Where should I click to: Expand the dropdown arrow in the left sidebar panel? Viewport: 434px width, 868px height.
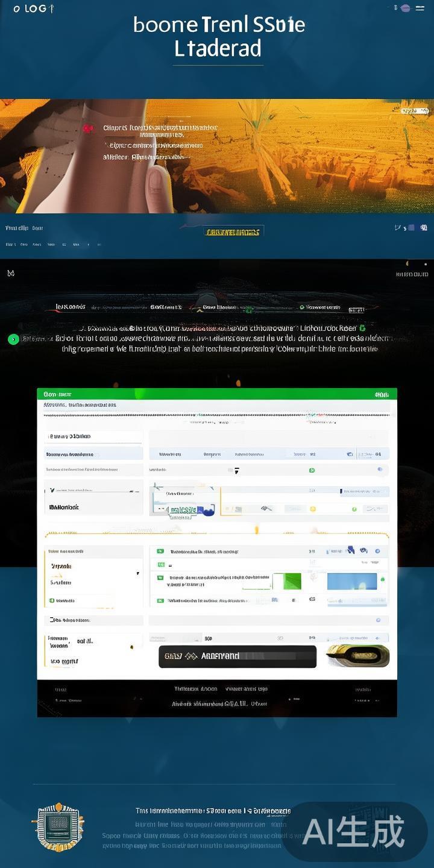pyautogui.click(x=137, y=573)
